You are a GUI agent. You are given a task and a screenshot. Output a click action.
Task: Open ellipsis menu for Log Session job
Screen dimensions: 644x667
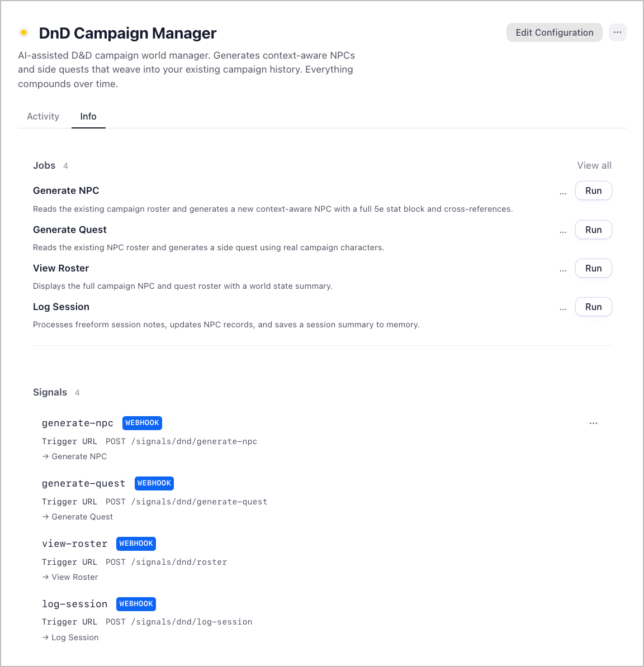point(563,309)
